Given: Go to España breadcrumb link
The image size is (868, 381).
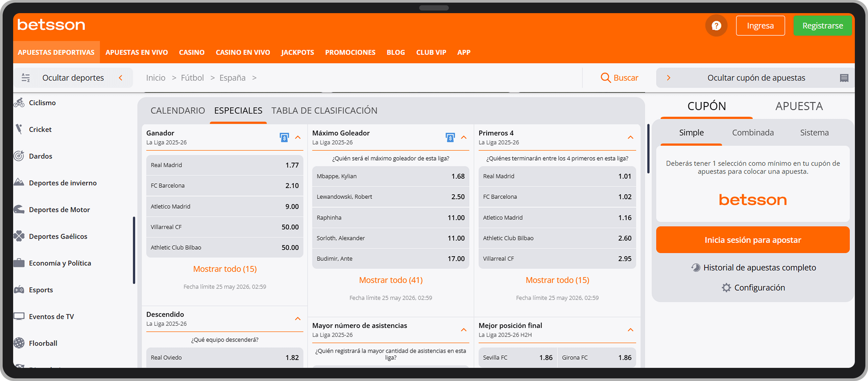Looking at the screenshot, I should tap(232, 78).
